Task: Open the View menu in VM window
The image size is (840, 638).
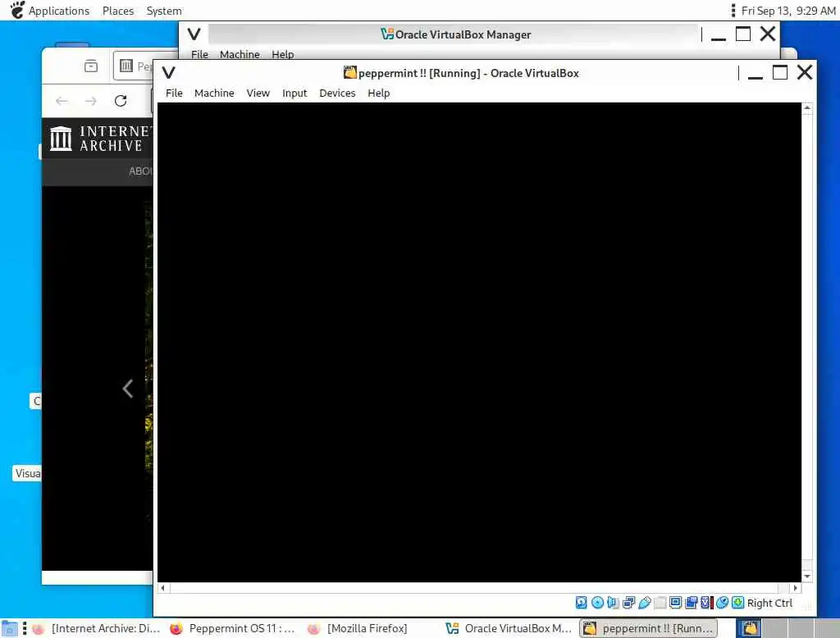Action: pos(258,93)
